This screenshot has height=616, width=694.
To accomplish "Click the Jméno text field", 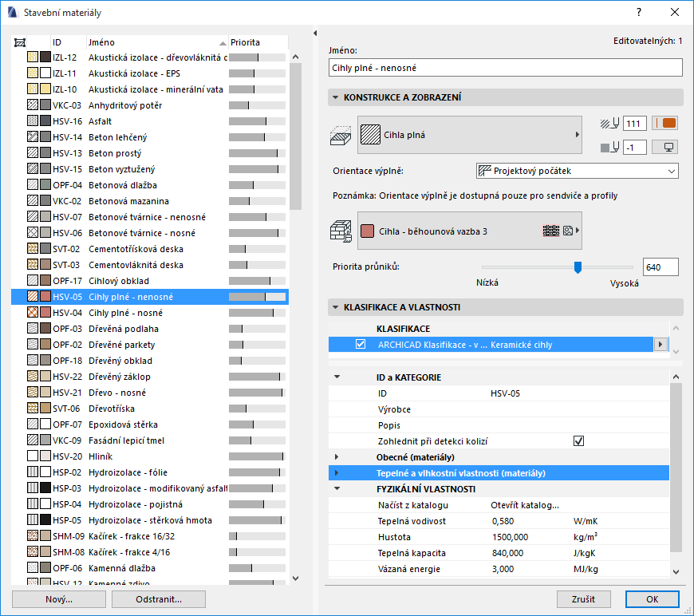I will pyautogui.click(x=506, y=68).
